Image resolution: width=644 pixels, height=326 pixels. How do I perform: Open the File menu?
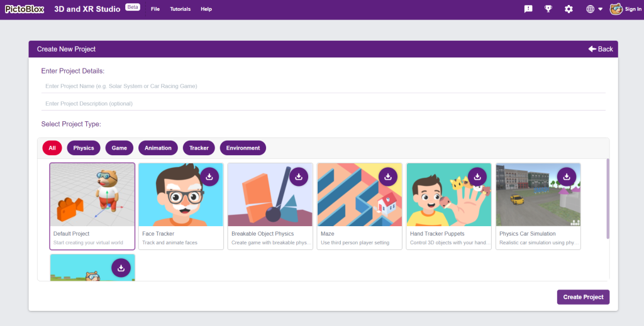point(155,9)
